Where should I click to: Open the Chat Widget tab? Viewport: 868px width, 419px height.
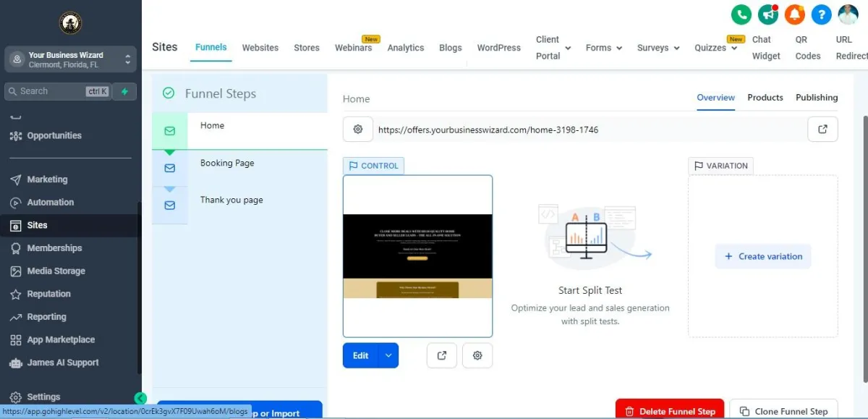click(x=766, y=48)
